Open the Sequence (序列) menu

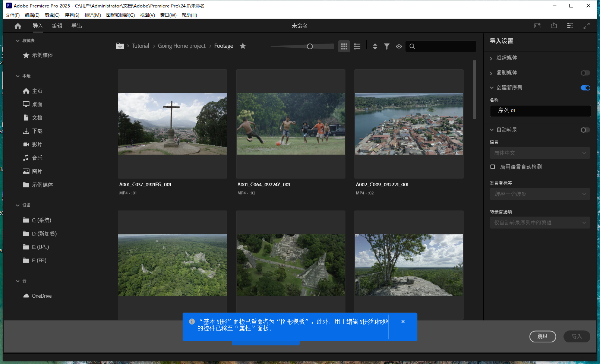[x=72, y=15]
